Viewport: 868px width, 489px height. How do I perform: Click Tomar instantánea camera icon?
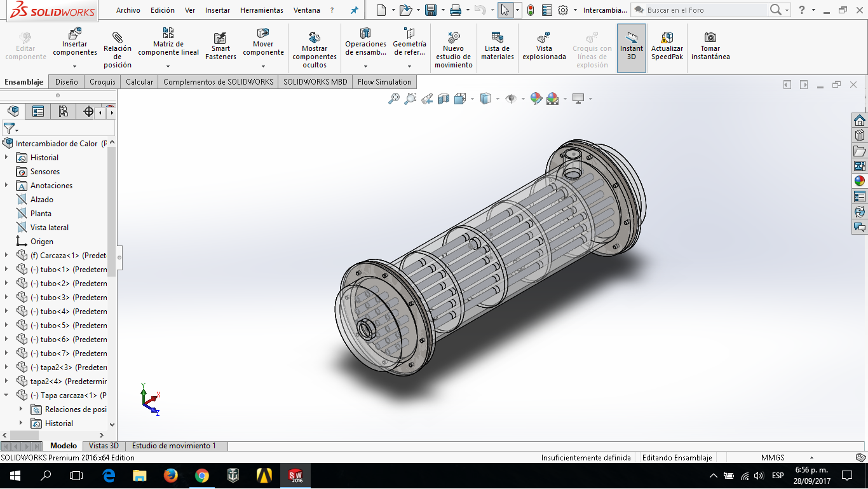tap(710, 38)
